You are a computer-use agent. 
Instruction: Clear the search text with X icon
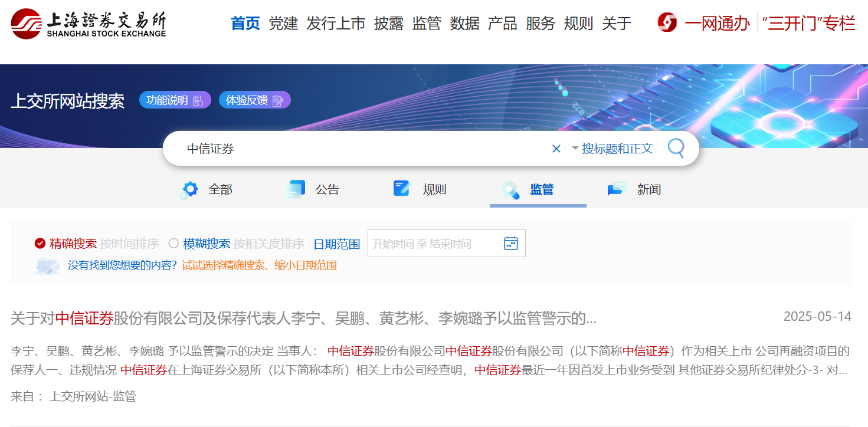(556, 149)
